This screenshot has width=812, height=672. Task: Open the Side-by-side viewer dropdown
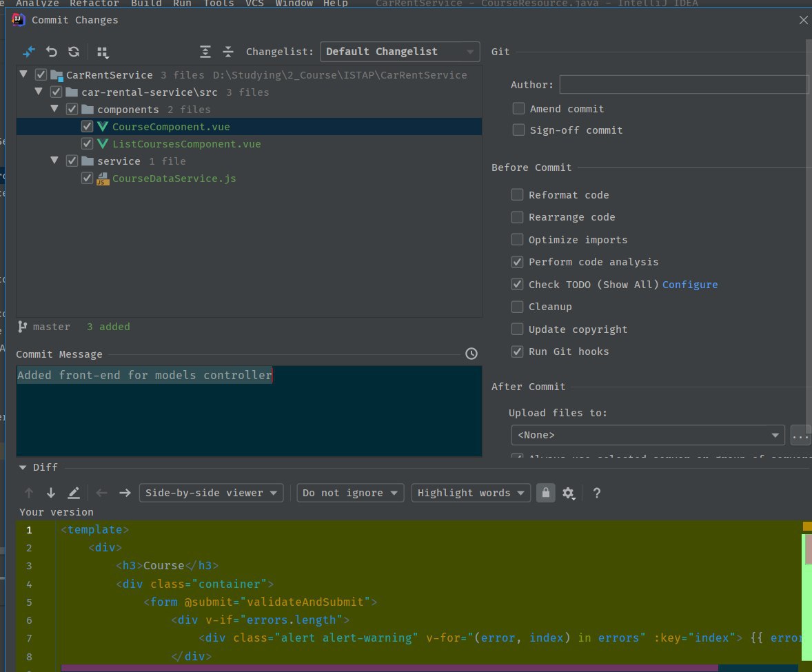coord(211,493)
